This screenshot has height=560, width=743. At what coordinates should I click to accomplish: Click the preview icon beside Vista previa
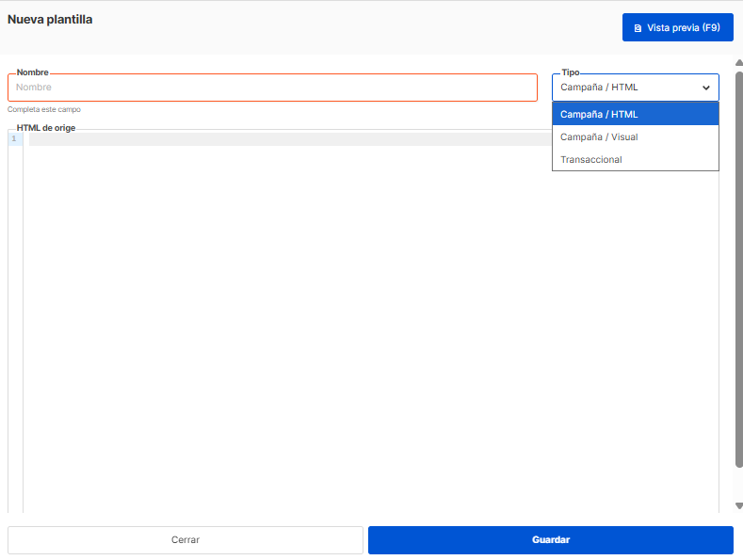(638, 28)
